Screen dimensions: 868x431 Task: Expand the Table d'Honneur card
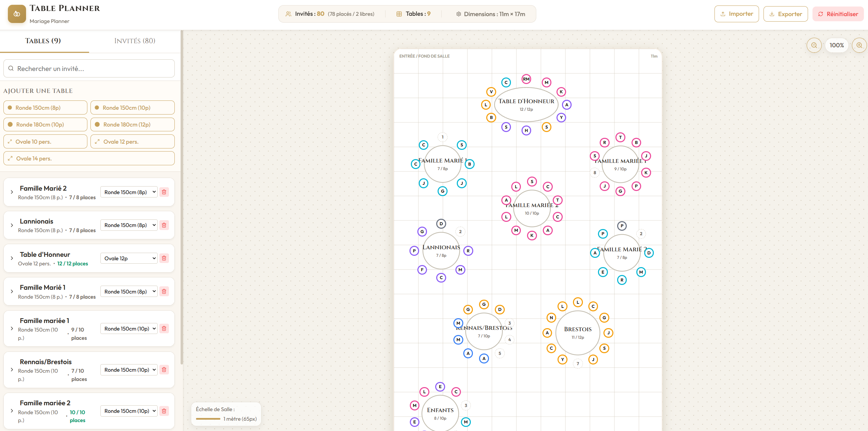coord(12,258)
